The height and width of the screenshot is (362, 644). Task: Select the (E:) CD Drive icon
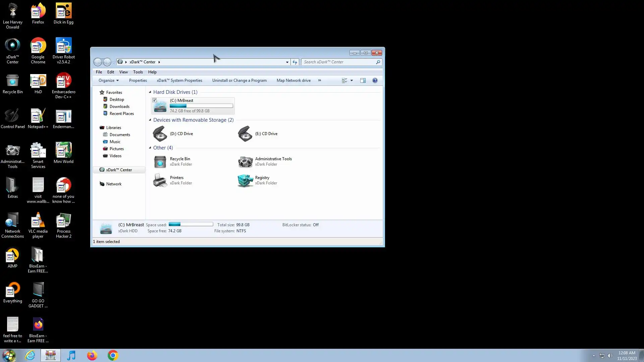coord(245,134)
